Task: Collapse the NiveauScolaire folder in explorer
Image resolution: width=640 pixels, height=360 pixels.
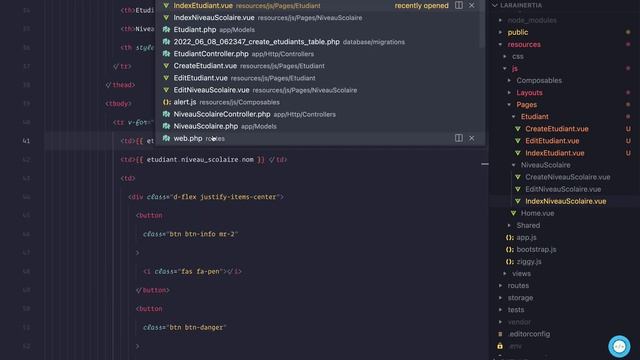Action: 514,165
